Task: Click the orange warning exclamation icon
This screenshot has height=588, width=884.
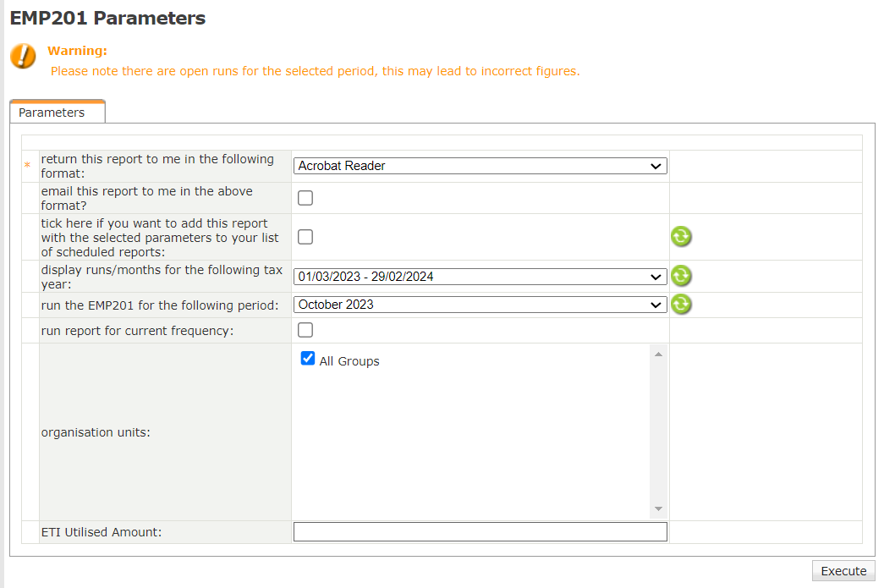Action: pyautogui.click(x=23, y=57)
